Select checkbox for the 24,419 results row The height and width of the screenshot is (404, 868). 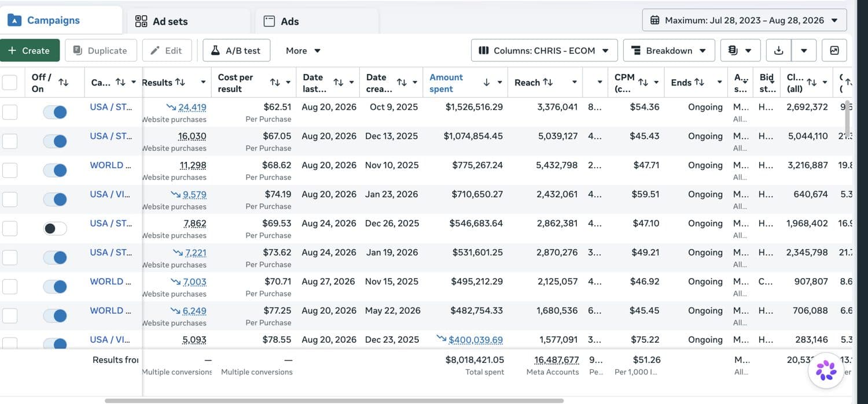(10, 112)
